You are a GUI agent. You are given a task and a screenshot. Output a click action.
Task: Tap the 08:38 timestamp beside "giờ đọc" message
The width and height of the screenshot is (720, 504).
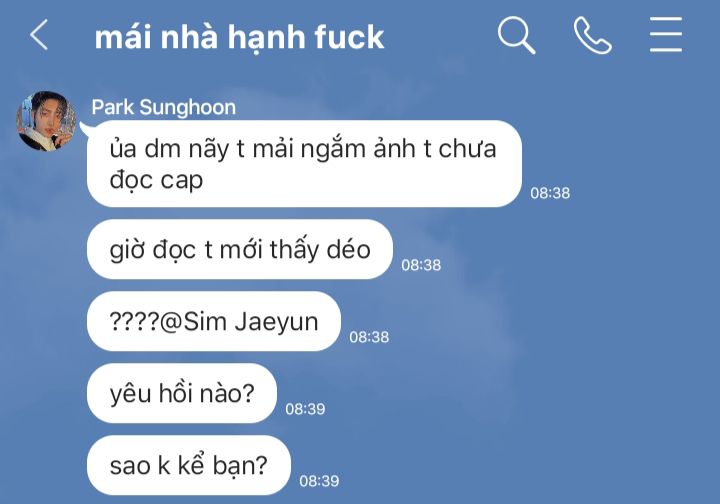click(421, 265)
